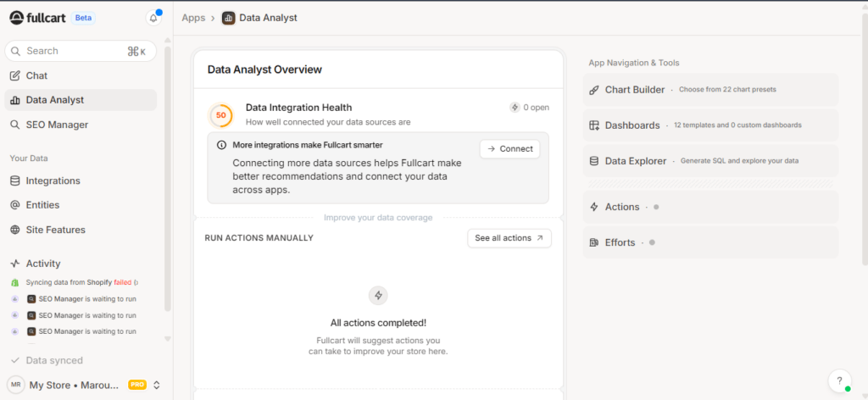Viewport: 868px width, 400px height.
Task: Open Data Explorer tool
Action: point(711,161)
